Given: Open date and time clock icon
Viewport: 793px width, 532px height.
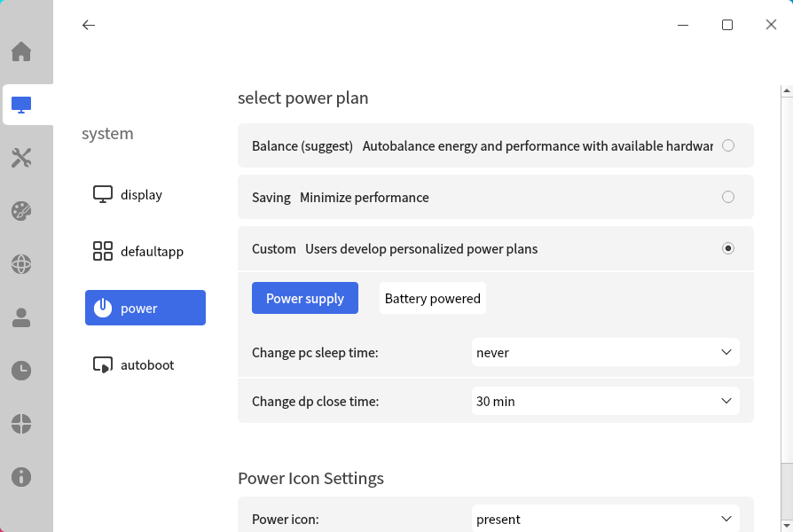Looking at the screenshot, I should point(21,371).
